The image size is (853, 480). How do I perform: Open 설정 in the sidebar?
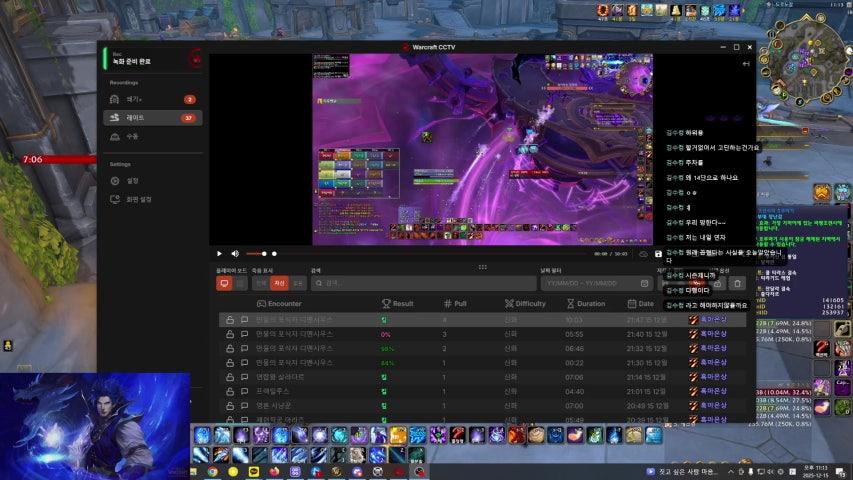pos(132,181)
